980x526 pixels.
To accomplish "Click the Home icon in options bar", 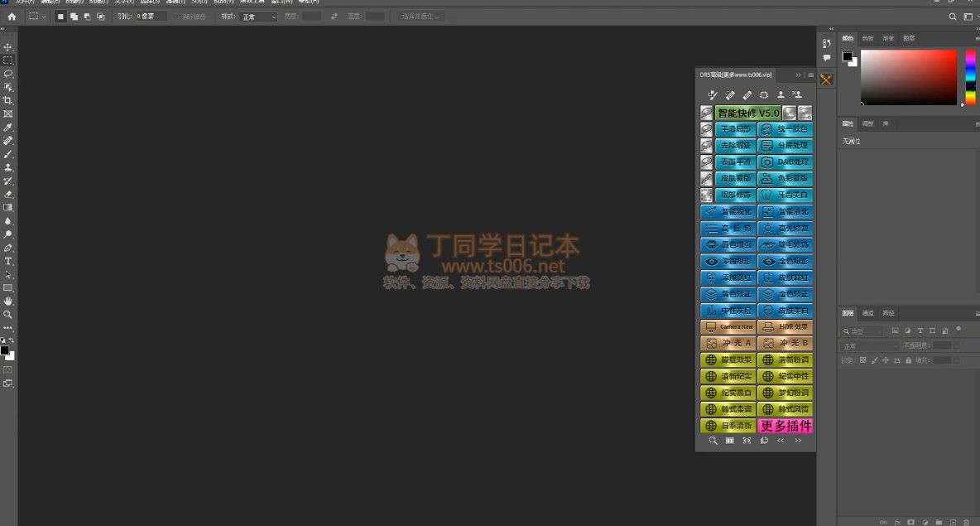I will pos(12,17).
